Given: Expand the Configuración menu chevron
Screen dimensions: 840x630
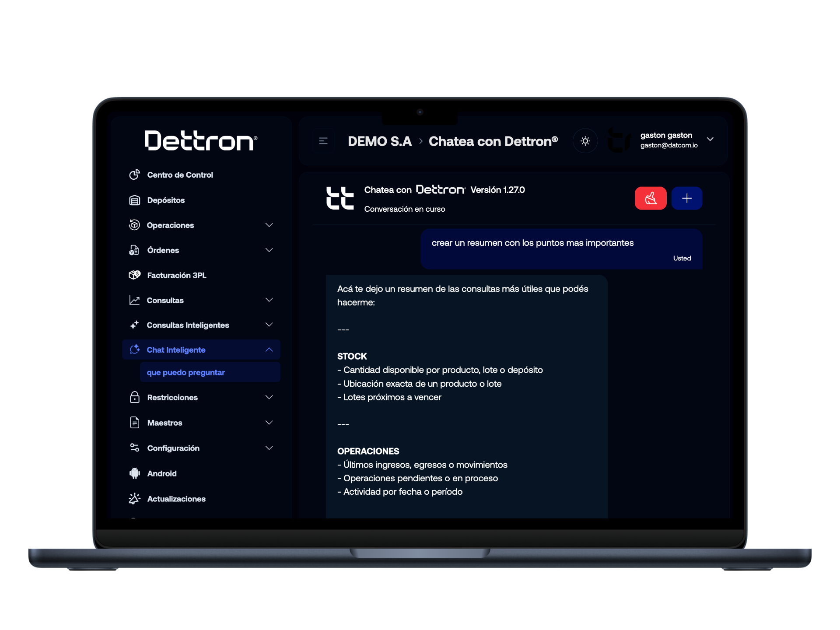Looking at the screenshot, I should click(x=269, y=448).
